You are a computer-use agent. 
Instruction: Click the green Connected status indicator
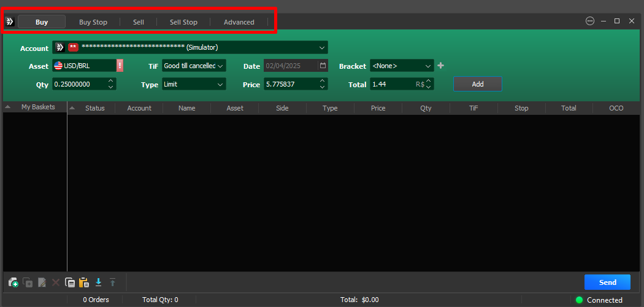pos(579,300)
